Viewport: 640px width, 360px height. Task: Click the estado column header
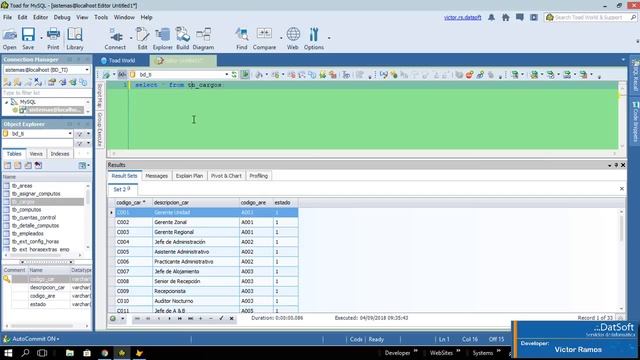click(285, 202)
